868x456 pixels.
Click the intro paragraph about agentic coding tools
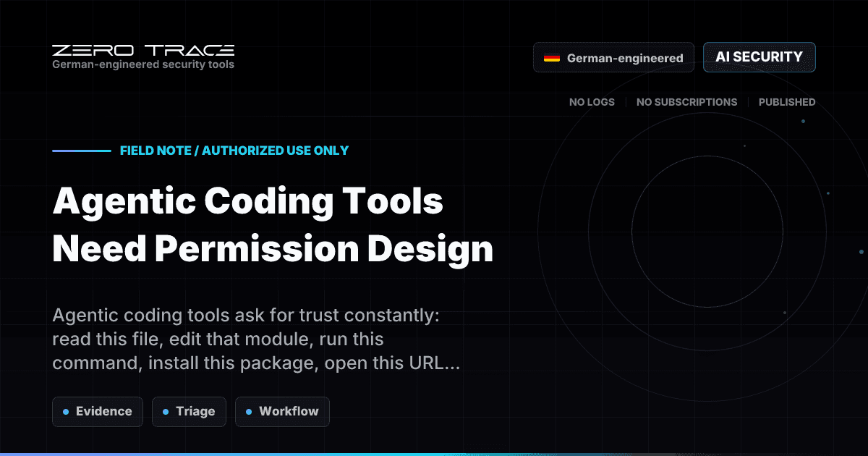point(257,339)
